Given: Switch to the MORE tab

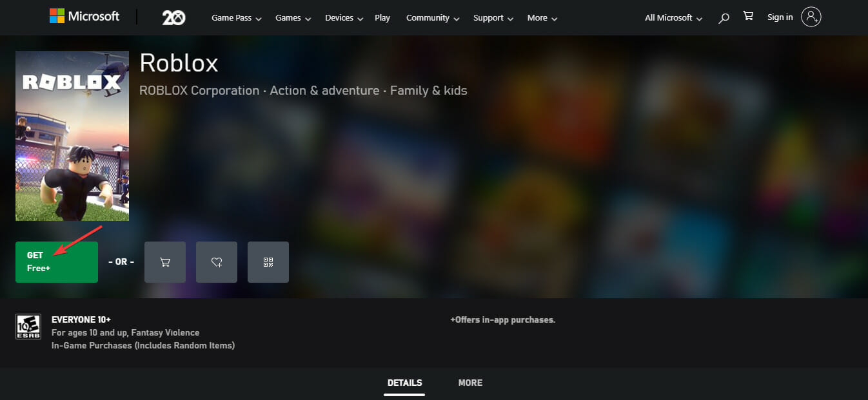Looking at the screenshot, I should tap(470, 382).
